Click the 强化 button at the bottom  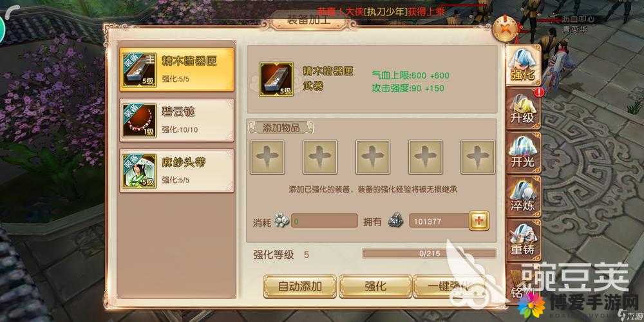point(375,287)
